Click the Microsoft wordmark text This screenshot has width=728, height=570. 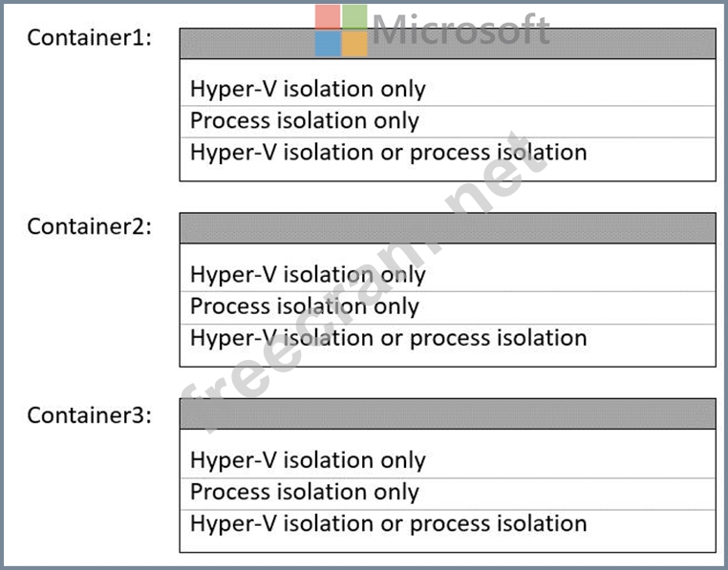point(460,30)
